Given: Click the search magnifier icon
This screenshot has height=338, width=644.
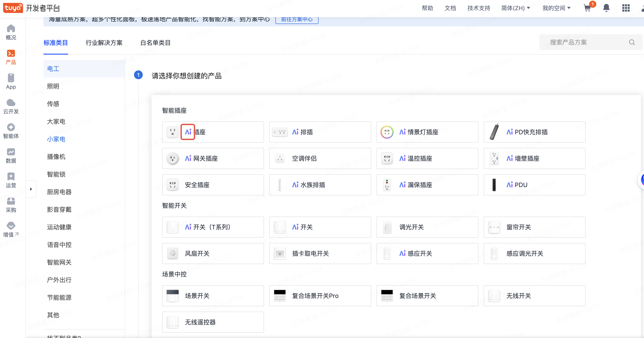Looking at the screenshot, I should point(632,42).
